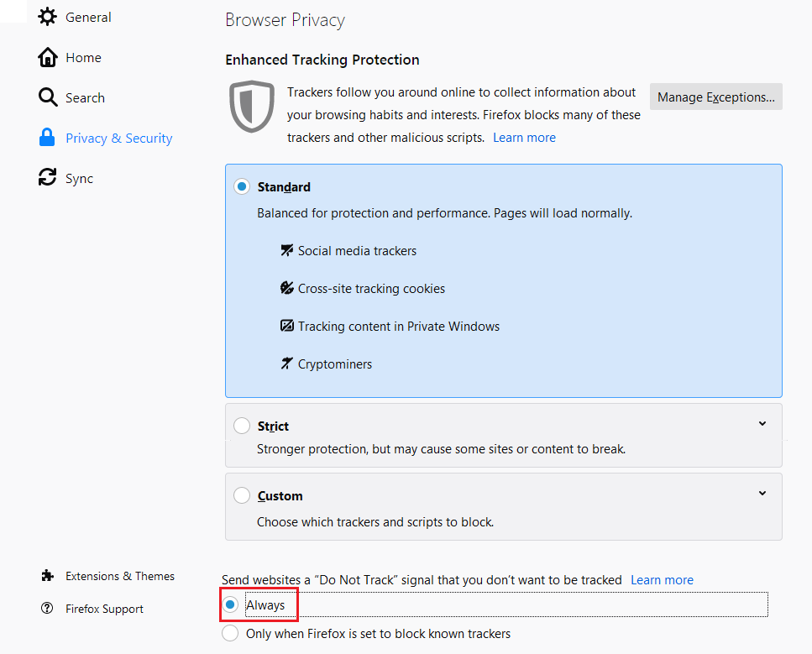812x654 pixels.
Task: Open the Sync settings page
Action: [76, 178]
